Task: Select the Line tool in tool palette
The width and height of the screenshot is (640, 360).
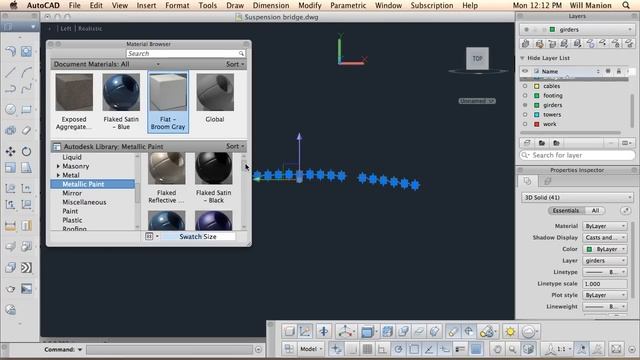Action: point(11,73)
